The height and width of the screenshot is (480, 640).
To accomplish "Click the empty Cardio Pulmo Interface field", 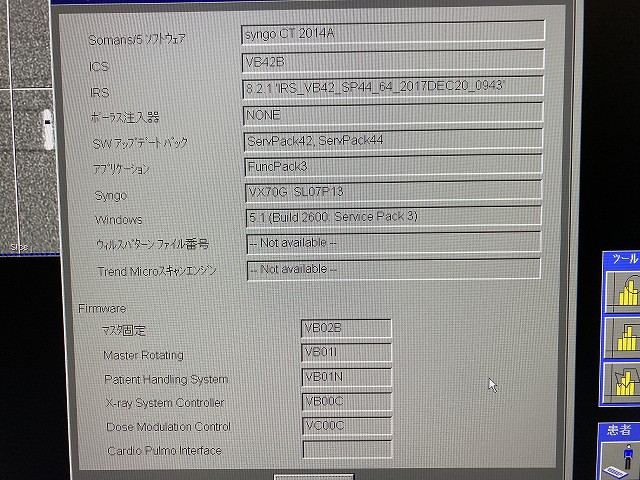I will (x=348, y=449).
